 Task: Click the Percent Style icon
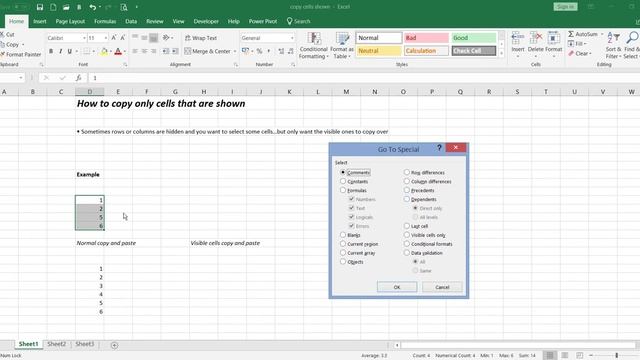tap(259, 51)
